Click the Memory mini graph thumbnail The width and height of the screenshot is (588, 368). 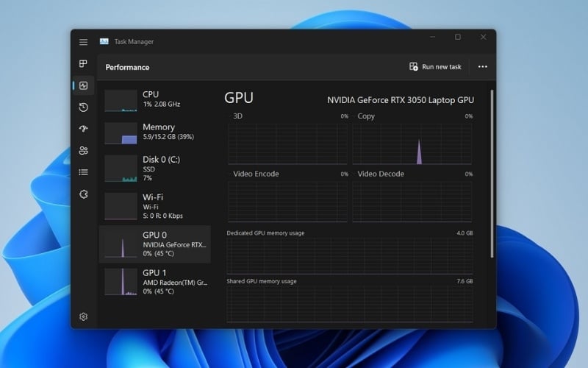click(121, 133)
